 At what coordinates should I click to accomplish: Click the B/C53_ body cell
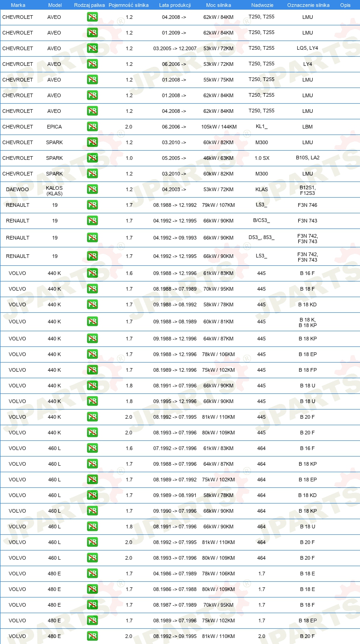point(261,220)
